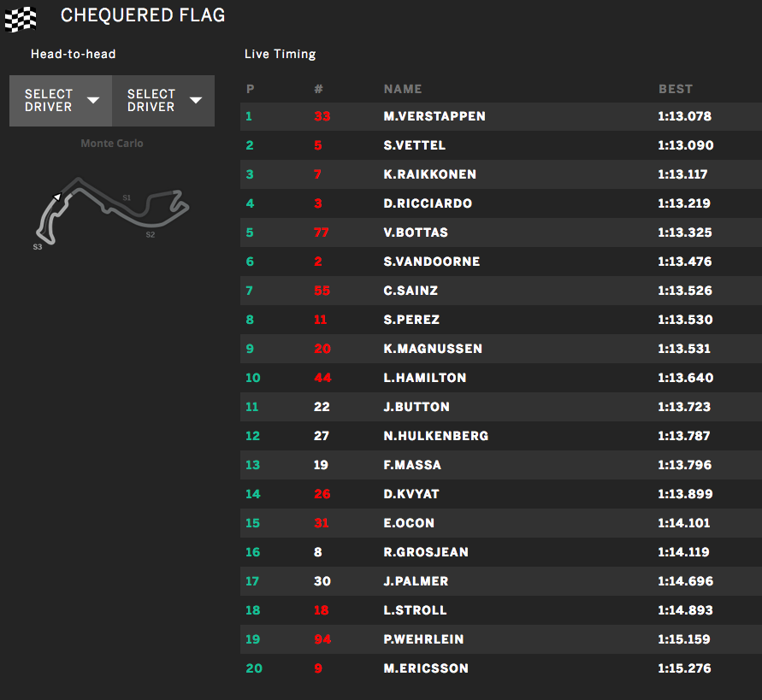Screen dimensions: 762x700
Task: Click D.Ricciardo's best lap time 1:13.219
Action: point(685,203)
